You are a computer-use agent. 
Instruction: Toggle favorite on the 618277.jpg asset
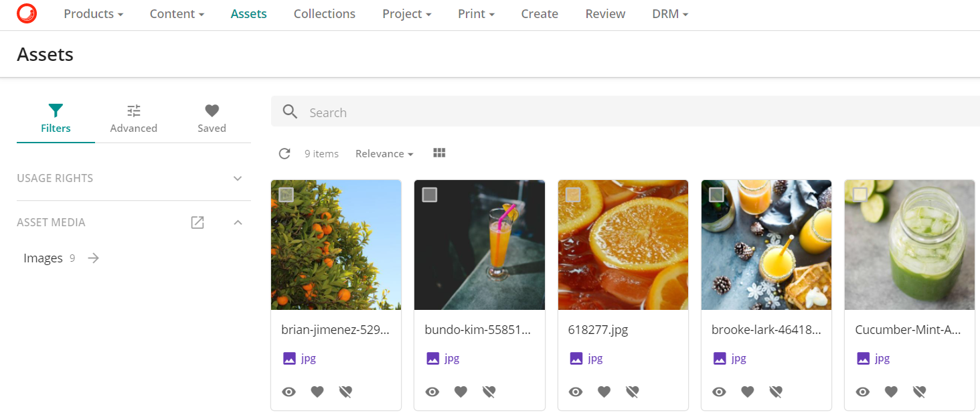604,392
